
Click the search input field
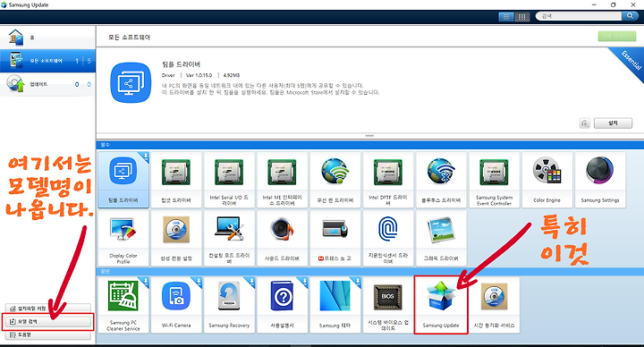click(579, 16)
